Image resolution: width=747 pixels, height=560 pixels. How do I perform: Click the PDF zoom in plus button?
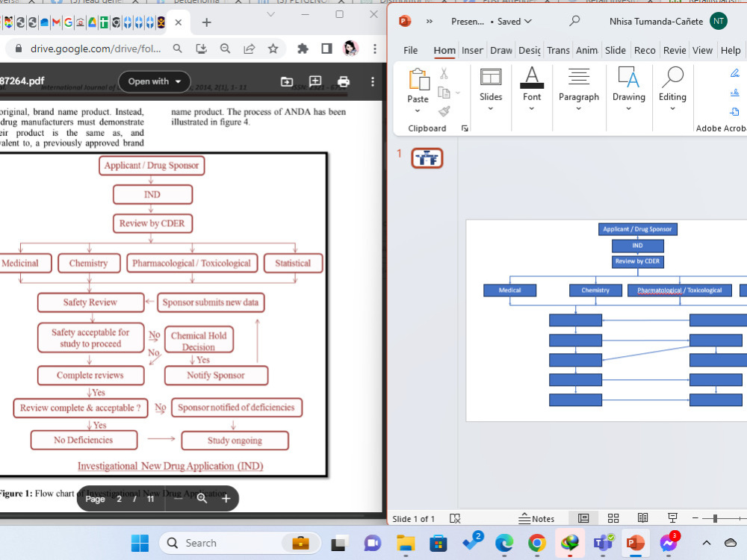226,498
